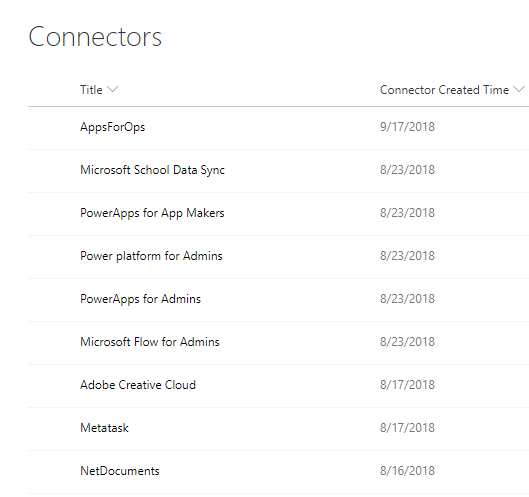The width and height of the screenshot is (529, 497).
Task: Select the 8/16/2018 date for NetDocuments
Action: (407, 471)
